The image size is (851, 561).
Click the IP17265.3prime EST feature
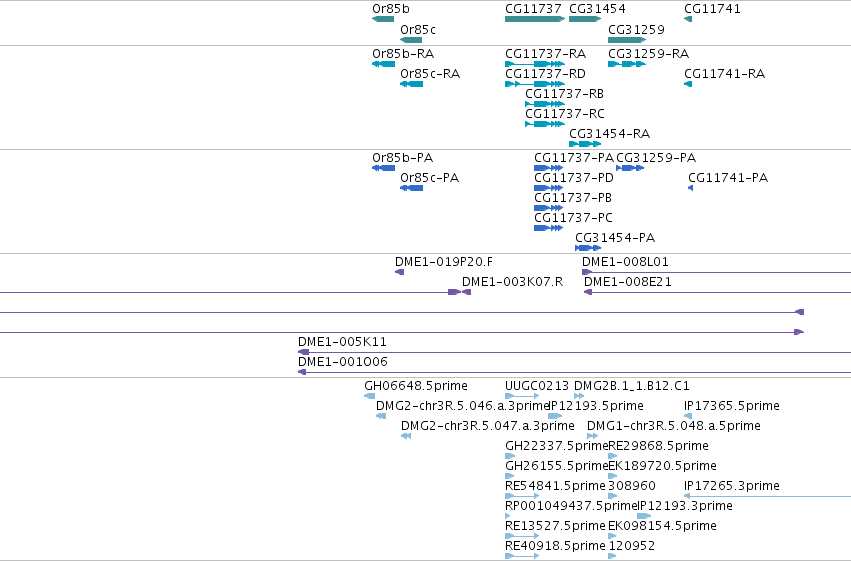pos(767,496)
